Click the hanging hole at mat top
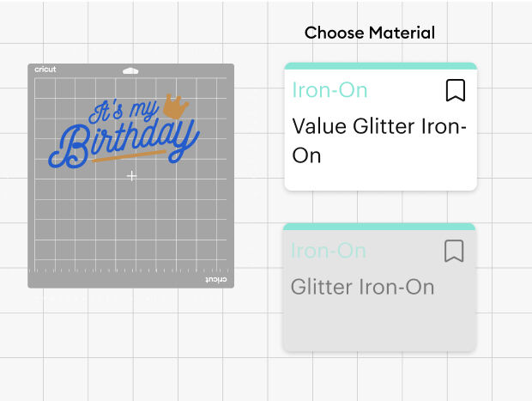The width and height of the screenshot is (532, 401). 130,70
